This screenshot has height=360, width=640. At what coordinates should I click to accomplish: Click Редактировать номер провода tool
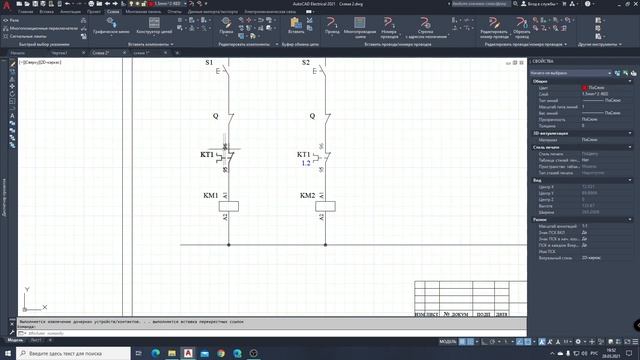[x=494, y=27]
